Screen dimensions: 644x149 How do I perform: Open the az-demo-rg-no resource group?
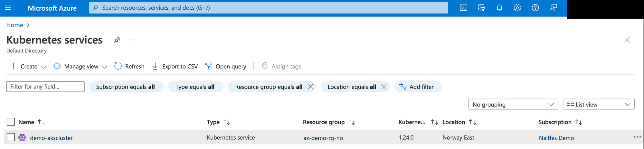click(323, 138)
